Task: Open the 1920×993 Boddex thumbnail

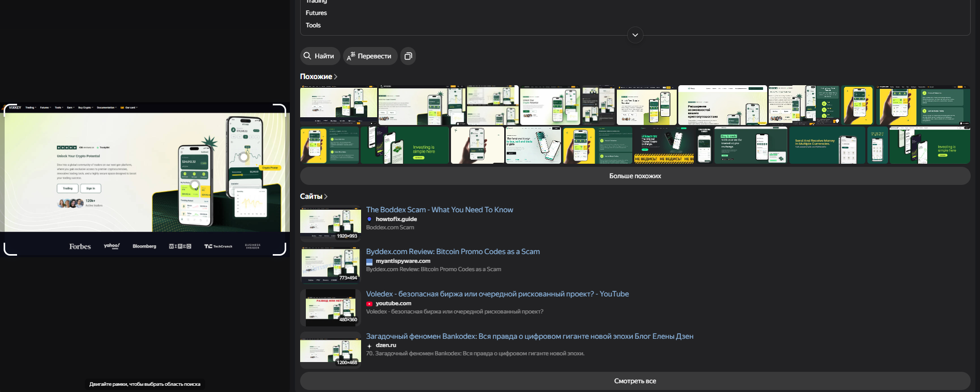Action: pyautogui.click(x=331, y=224)
